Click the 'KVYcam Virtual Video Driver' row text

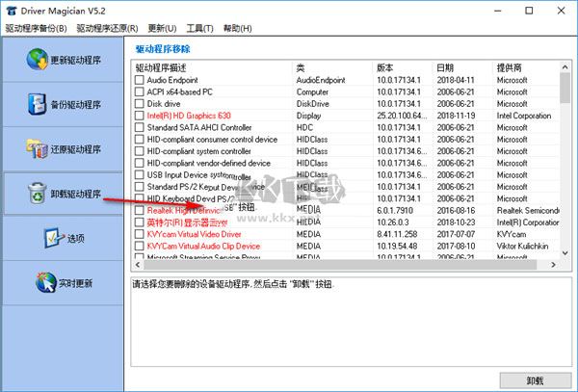pyautogui.click(x=194, y=234)
